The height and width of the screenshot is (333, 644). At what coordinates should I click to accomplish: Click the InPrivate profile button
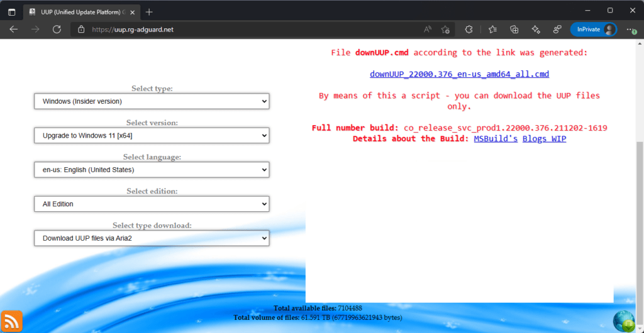tap(594, 30)
